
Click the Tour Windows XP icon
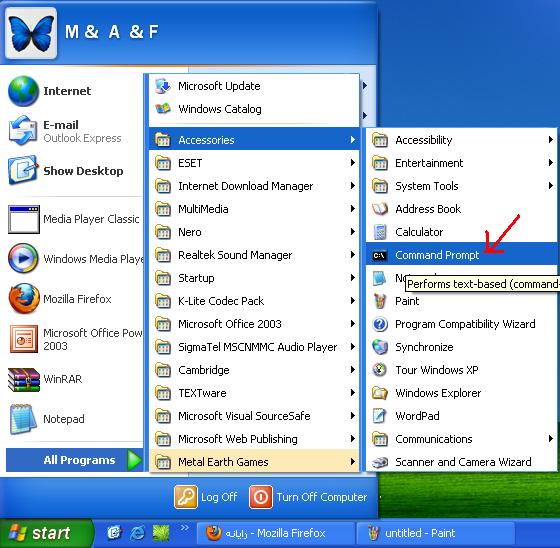pyautogui.click(x=380, y=370)
